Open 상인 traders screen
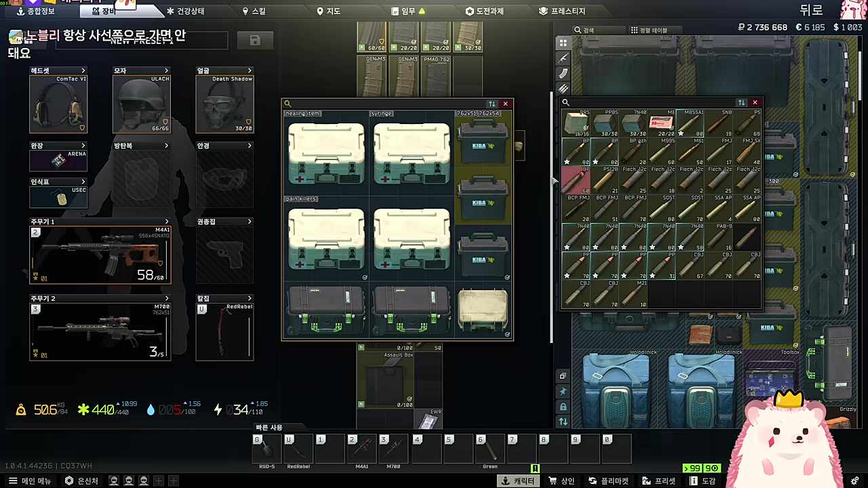The height and width of the screenshot is (488, 868). click(561, 481)
